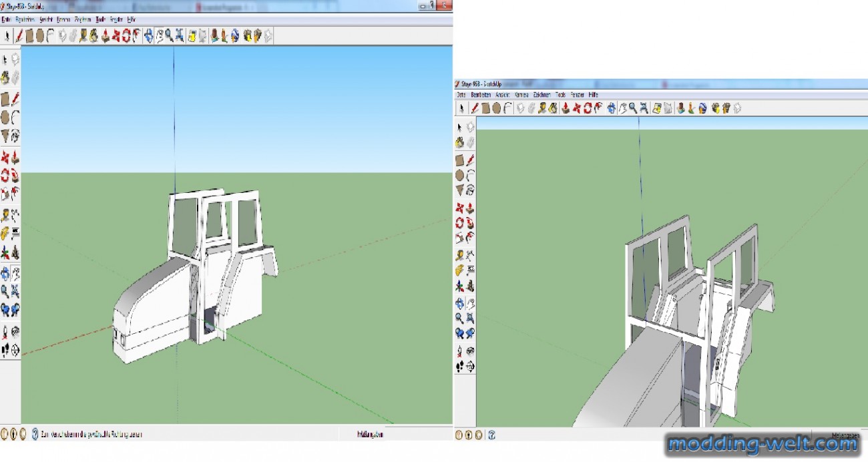Click Zoom Extents in left window's top toolbar
The height and width of the screenshot is (462, 868).
click(x=179, y=35)
